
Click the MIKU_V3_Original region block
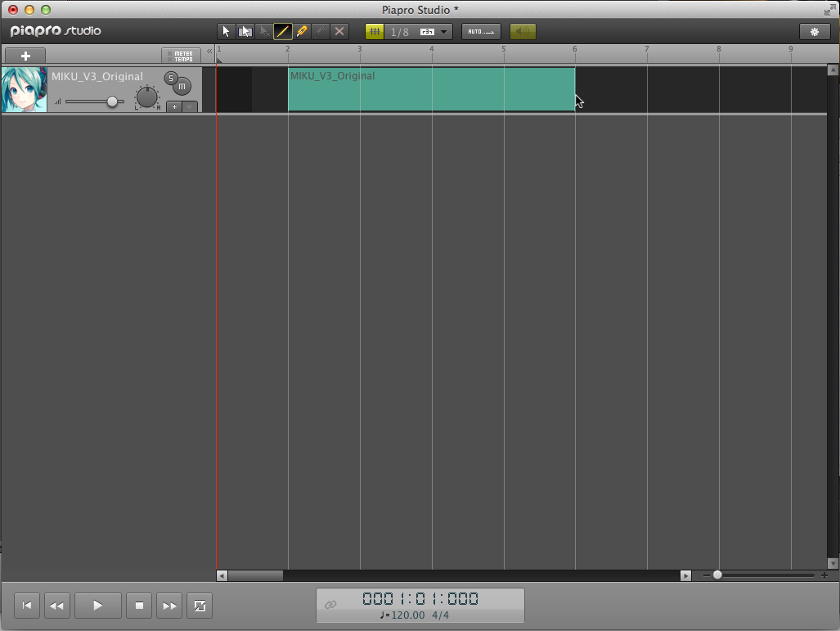431,89
